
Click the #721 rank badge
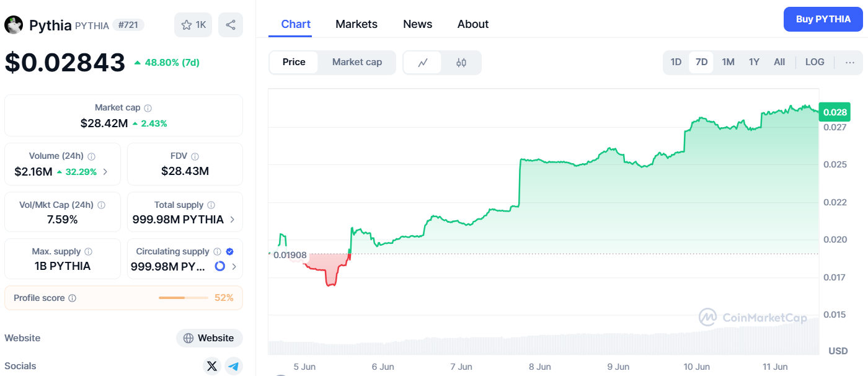point(128,25)
